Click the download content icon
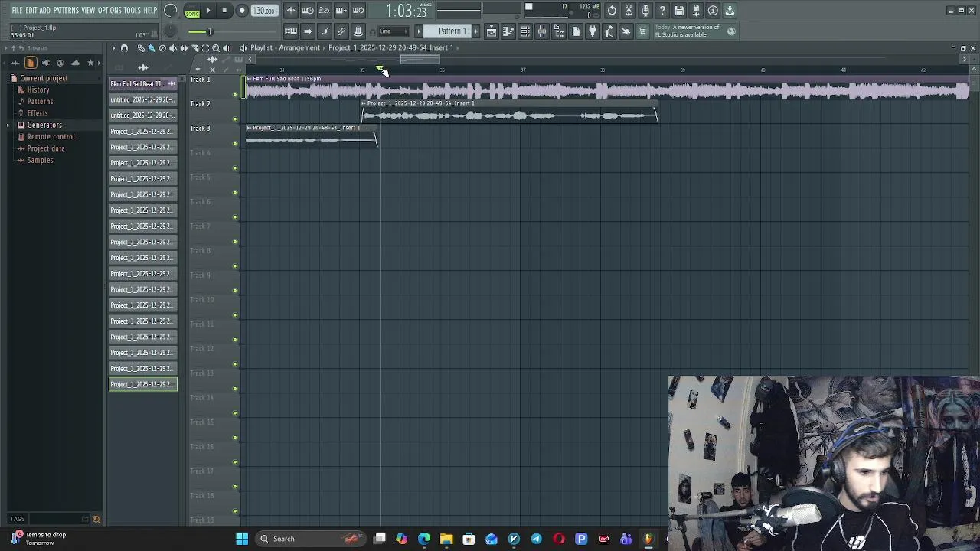 (730, 11)
